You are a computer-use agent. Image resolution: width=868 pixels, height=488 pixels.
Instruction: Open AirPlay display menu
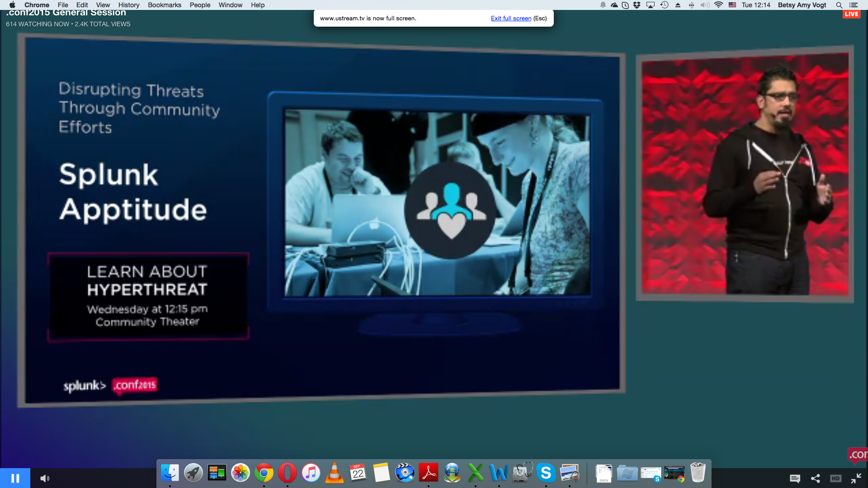651,5
